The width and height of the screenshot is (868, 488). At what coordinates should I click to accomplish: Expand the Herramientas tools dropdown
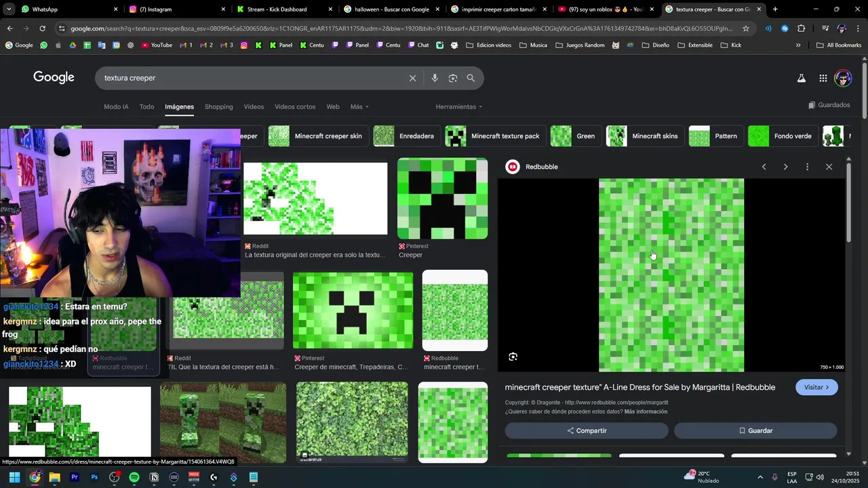459,106
